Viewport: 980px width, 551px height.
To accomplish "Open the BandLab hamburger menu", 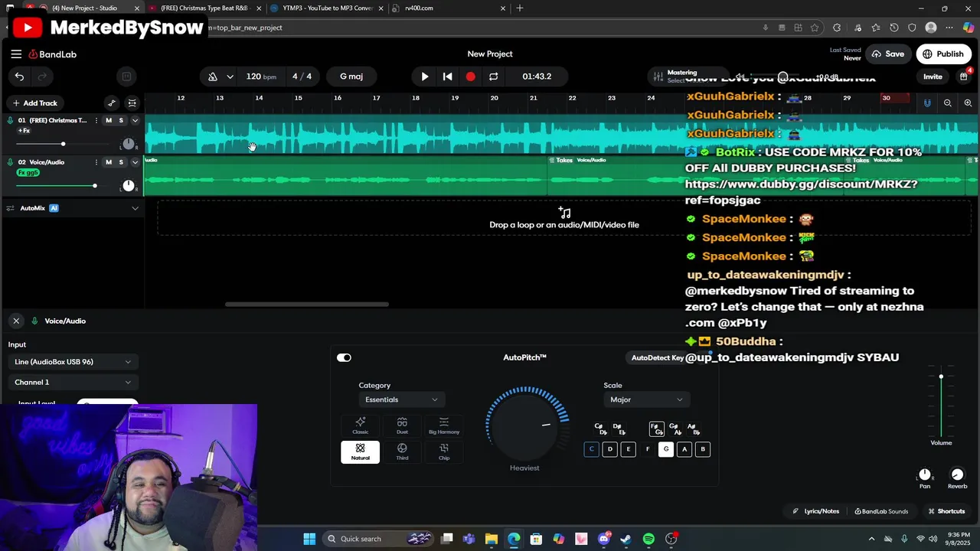I will coord(16,54).
